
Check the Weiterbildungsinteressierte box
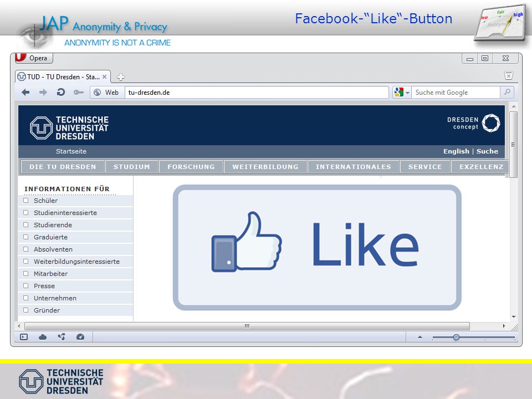26,262
